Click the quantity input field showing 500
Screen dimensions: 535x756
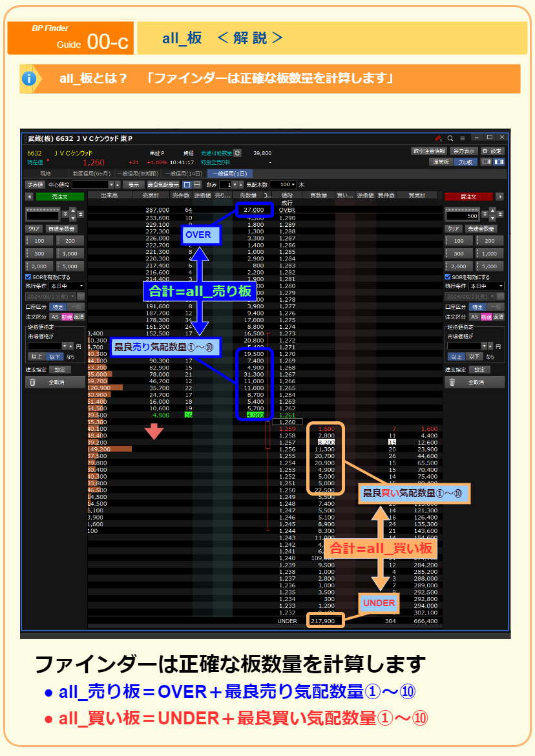click(x=462, y=216)
